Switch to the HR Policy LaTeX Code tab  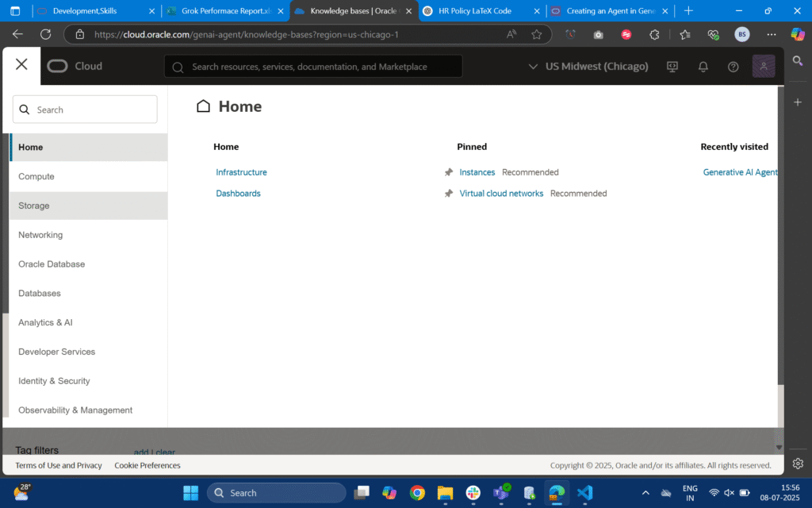pyautogui.click(x=475, y=11)
